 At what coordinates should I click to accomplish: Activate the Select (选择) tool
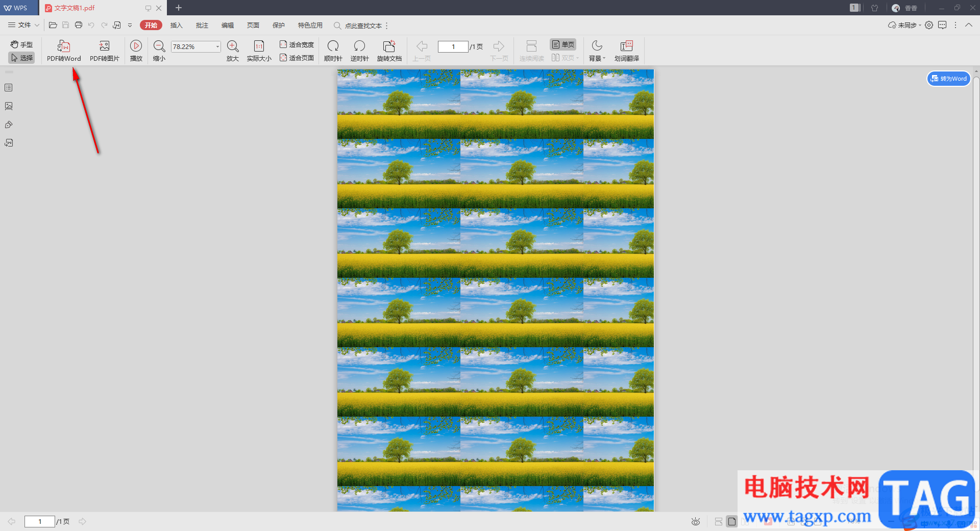coord(21,58)
